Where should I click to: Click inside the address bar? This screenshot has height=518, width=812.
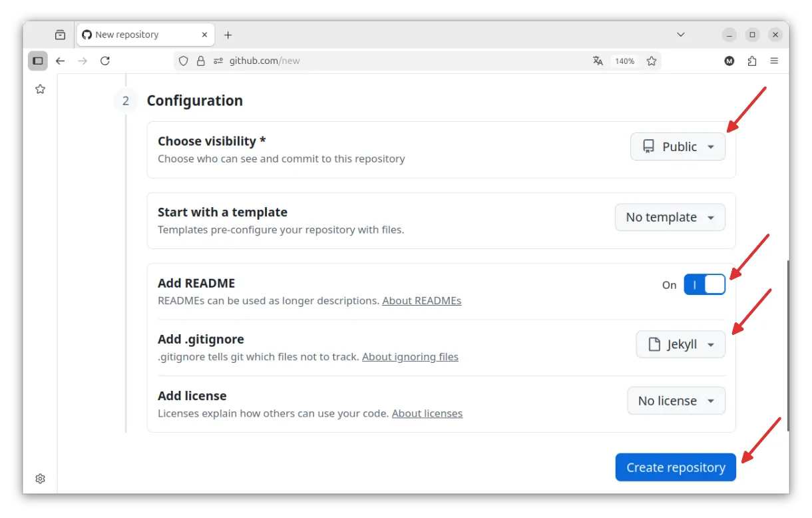coord(366,61)
